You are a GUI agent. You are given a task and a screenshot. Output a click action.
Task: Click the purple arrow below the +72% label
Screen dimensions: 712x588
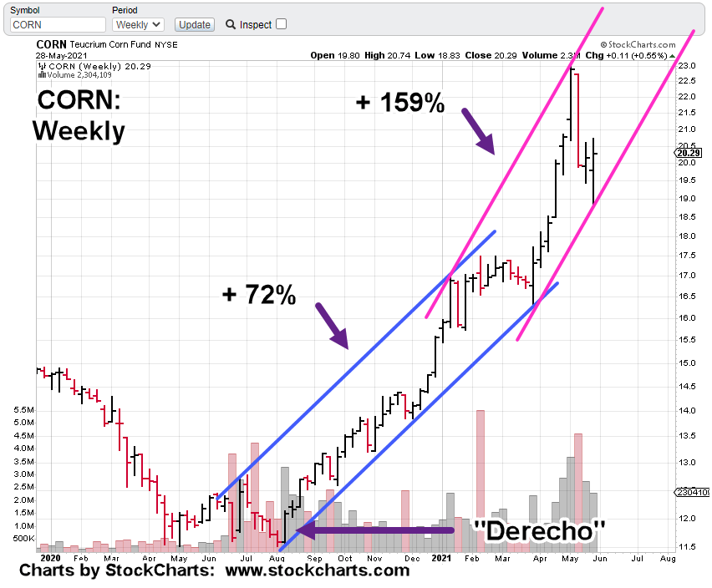pos(332,325)
